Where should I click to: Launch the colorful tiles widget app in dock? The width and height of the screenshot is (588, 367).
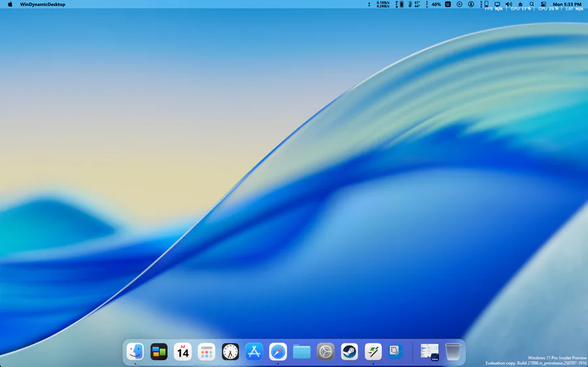pos(159,351)
